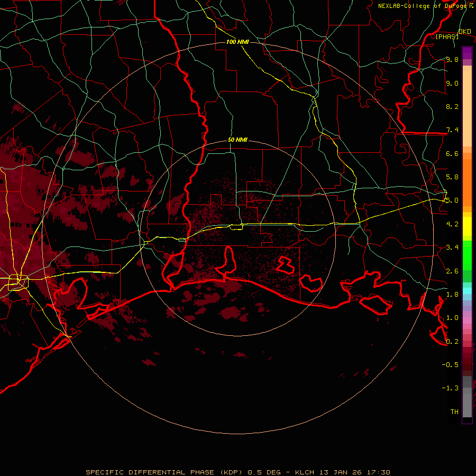Click the 6.6 legend value
The height and width of the screenshot is (476, 476).
[x=452, y=153]
